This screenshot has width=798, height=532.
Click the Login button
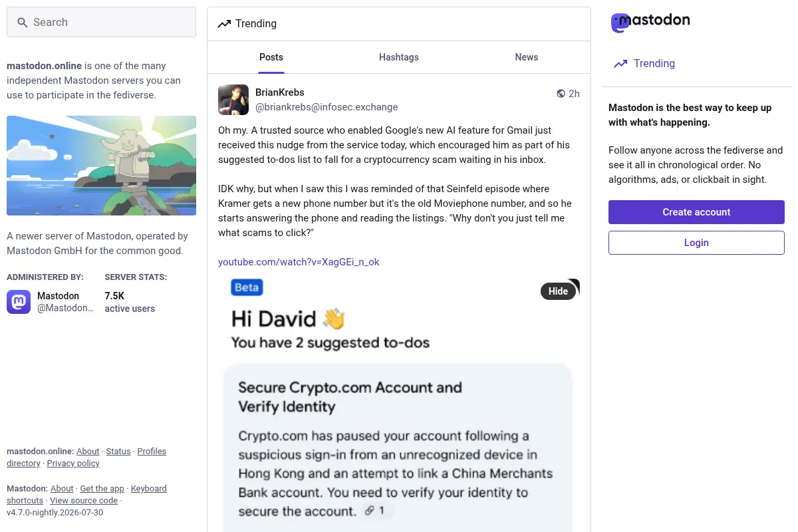696,243
